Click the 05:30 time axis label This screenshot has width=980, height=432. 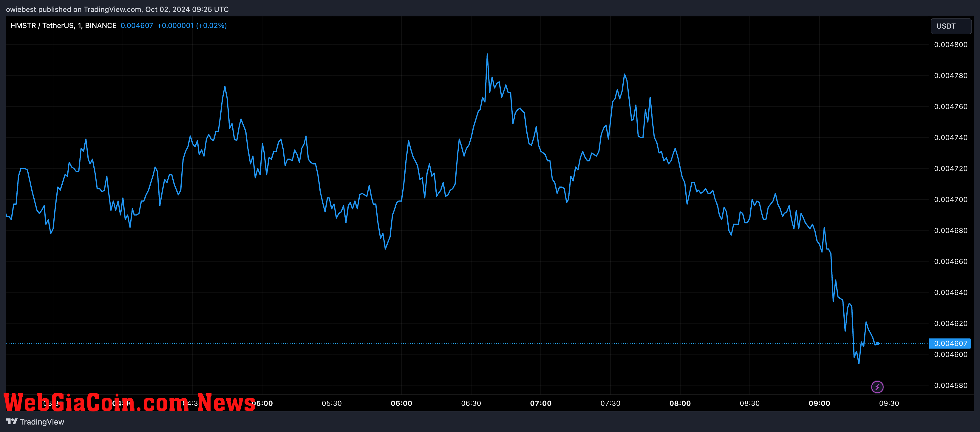(x=332, y=403)
